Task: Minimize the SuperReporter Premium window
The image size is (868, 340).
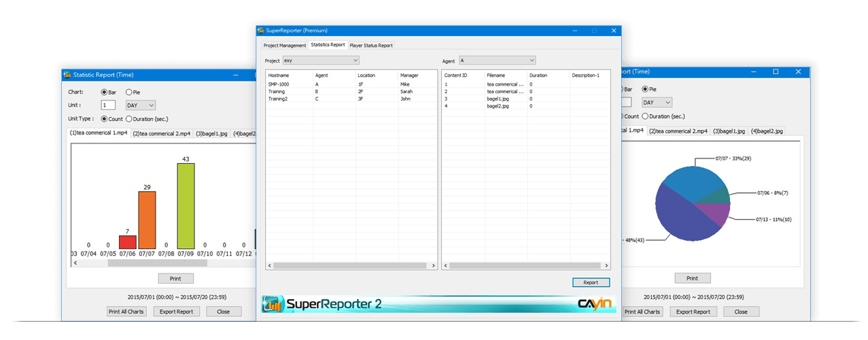Action: coord(574,31)
